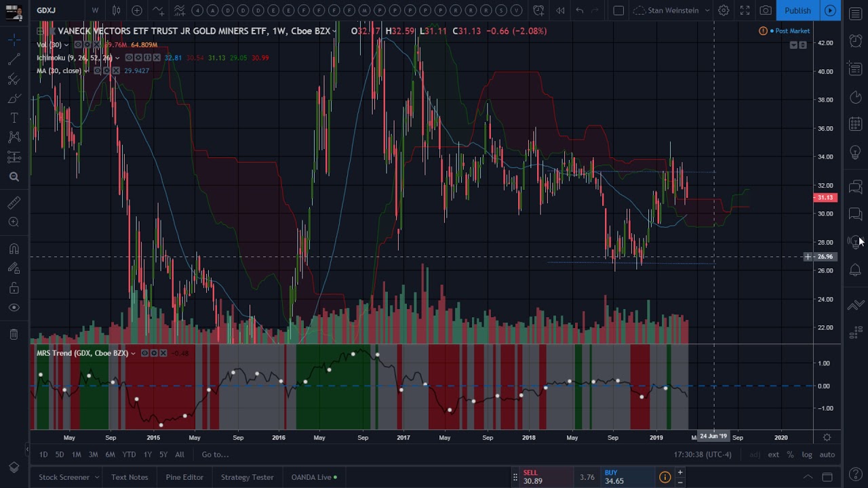Open the Strategy Tester tab
Screen dimensions: 868x488
[248, 477]
